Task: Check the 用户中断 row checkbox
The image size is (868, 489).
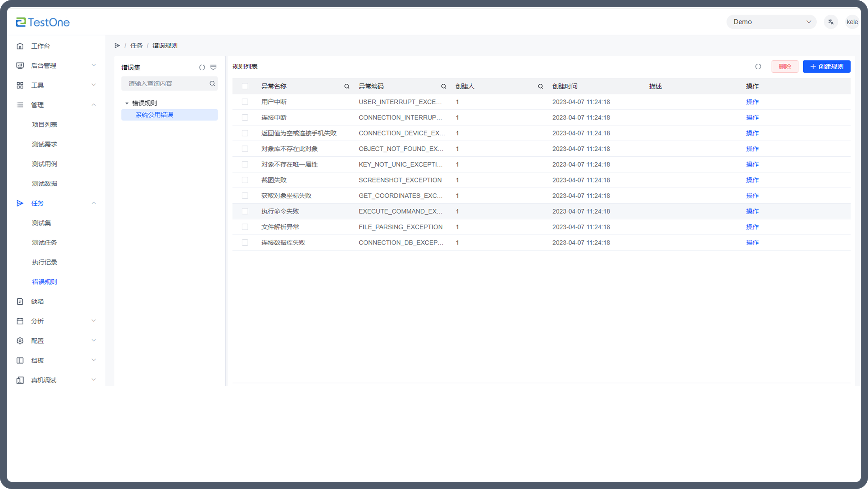Action: pyautogui.click(x=245, y=102)
